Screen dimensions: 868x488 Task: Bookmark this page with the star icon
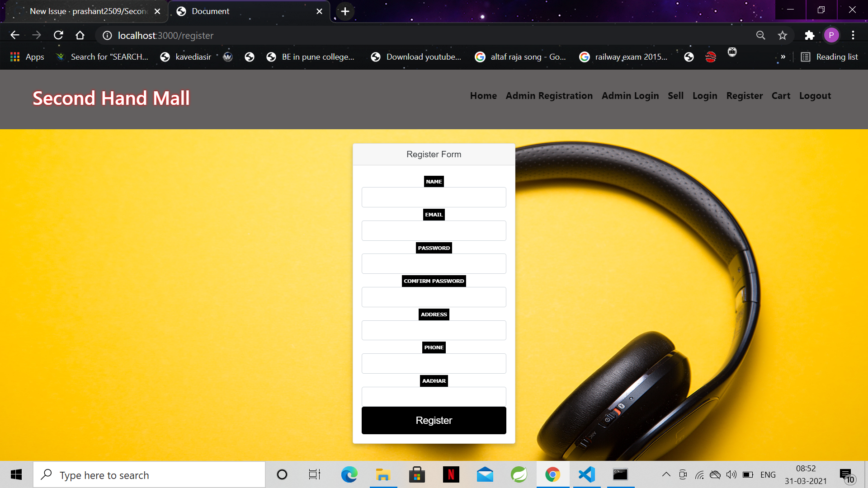coord(783,35)
